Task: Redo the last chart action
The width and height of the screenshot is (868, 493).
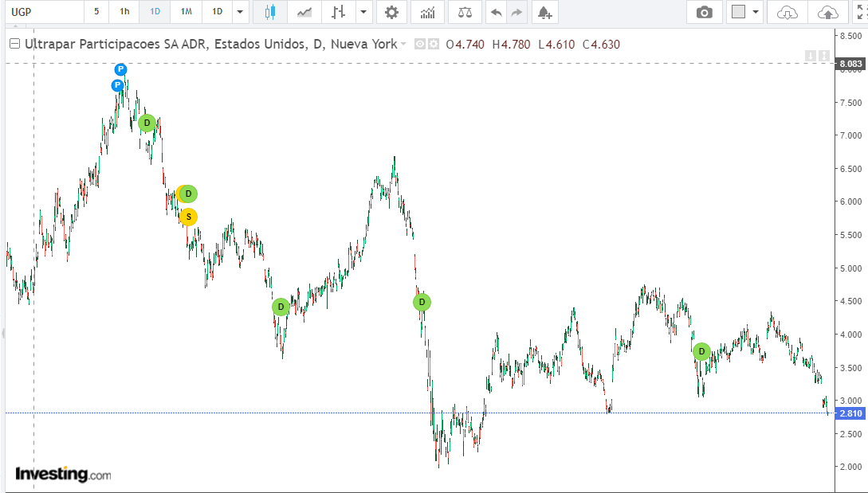Action: click(516, 12)
